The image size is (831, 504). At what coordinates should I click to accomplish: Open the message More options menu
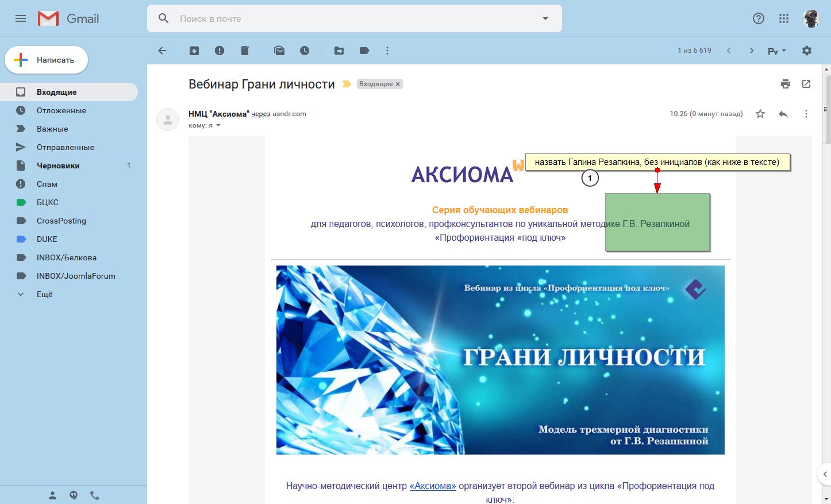806,114
